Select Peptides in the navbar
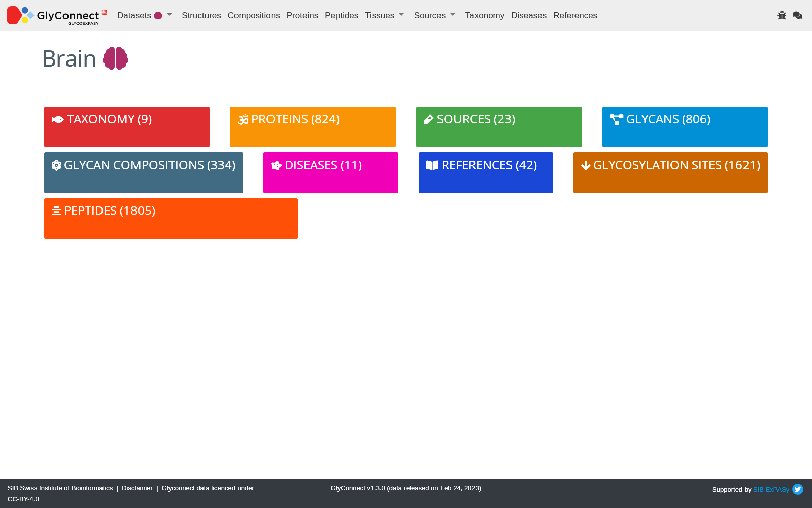The height and width of the screenshot is (508, 812). tap(342, 15)
